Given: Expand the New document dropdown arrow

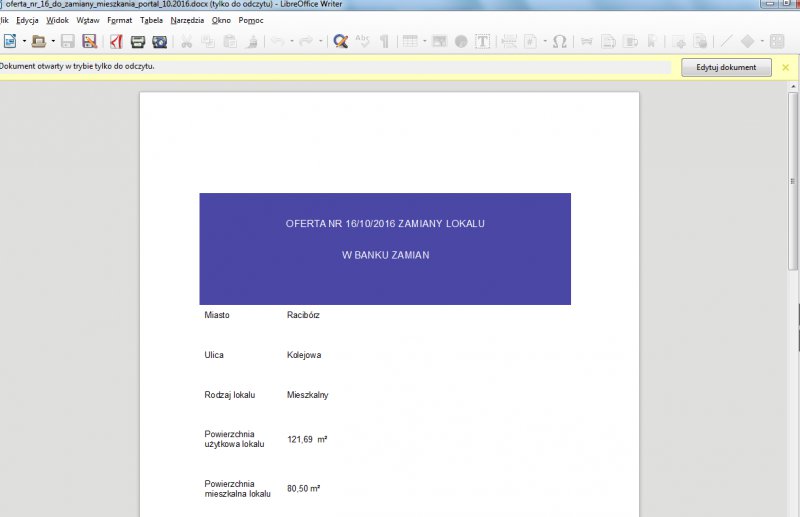Looking at the screenshot, I should tap(24, 41).
